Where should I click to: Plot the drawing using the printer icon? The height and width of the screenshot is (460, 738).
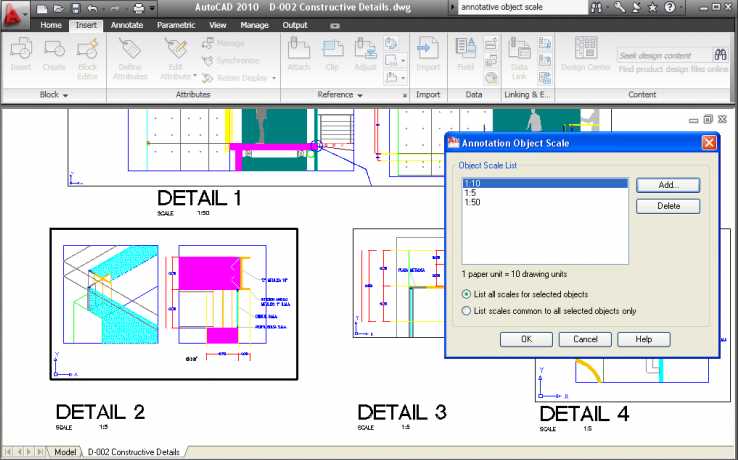coord(138,8)
